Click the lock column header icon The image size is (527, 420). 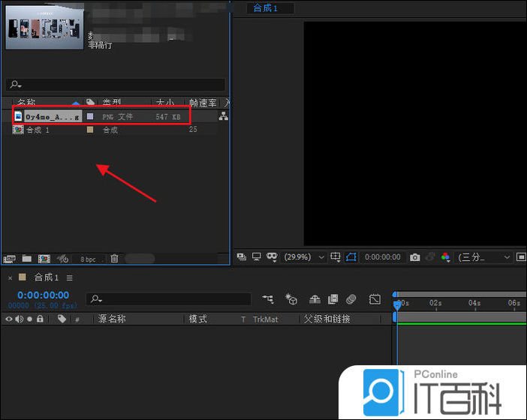(x=40, y=319)
